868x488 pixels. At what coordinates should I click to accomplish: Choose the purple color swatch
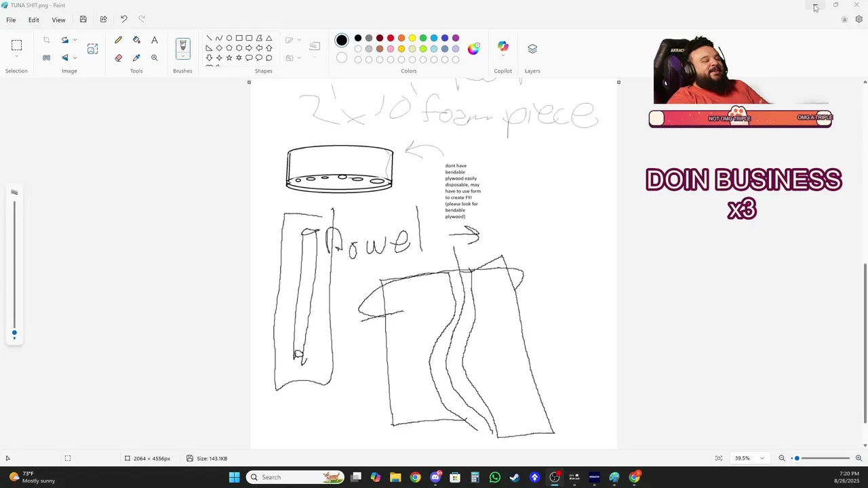tap(456, 38)
